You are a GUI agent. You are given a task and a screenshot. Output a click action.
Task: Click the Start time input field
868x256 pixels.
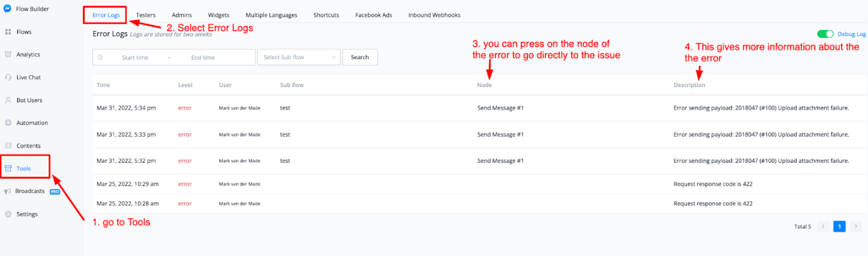tap(135, 57)
